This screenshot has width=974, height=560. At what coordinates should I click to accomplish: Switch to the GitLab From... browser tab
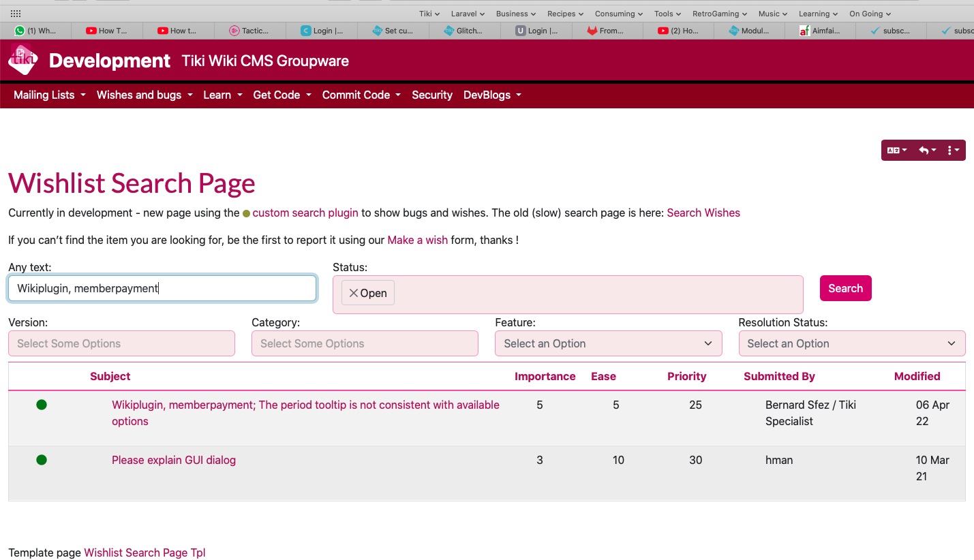coord(606,31)
